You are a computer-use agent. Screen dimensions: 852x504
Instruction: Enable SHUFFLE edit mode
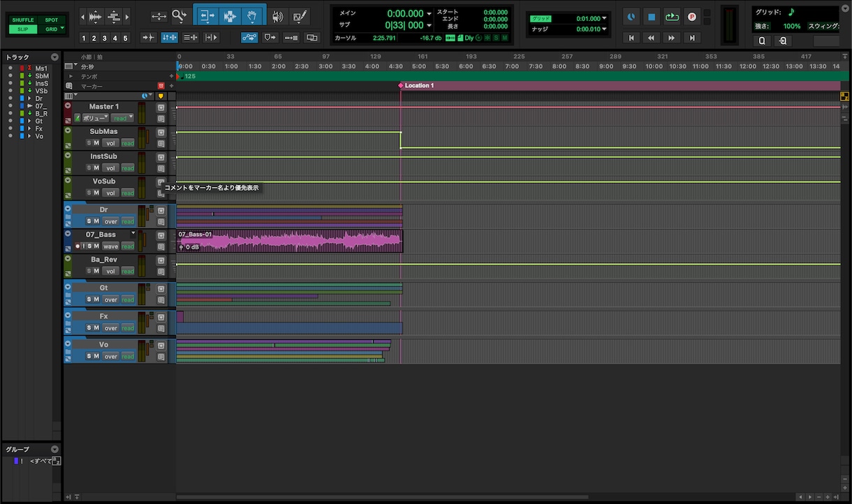(x=22, y=20)
